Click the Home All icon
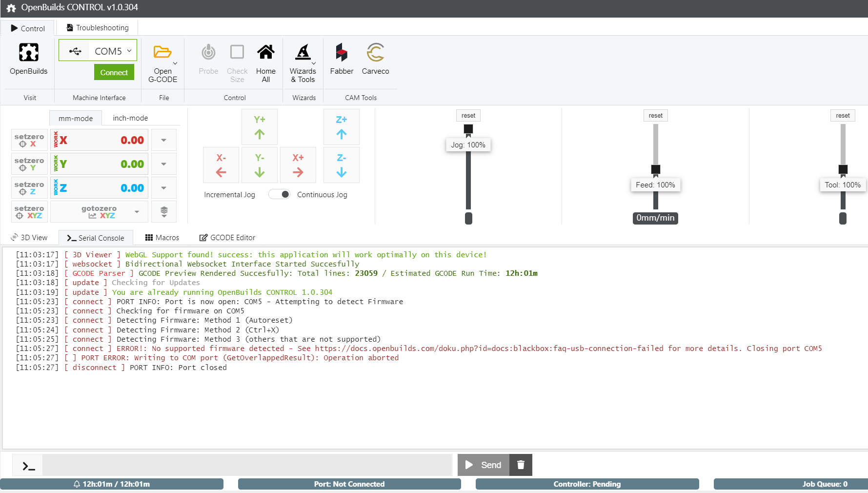This screenshot has width=868, height=493. (x=266, y=52)
